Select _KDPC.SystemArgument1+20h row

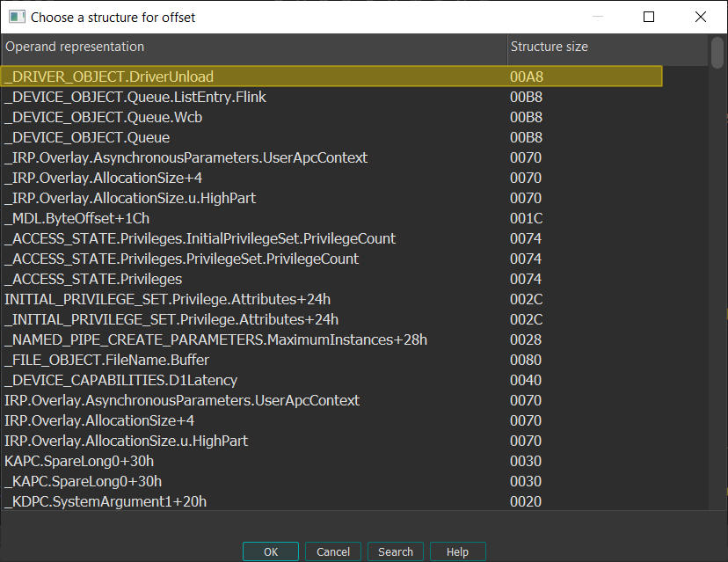point(106,501)
